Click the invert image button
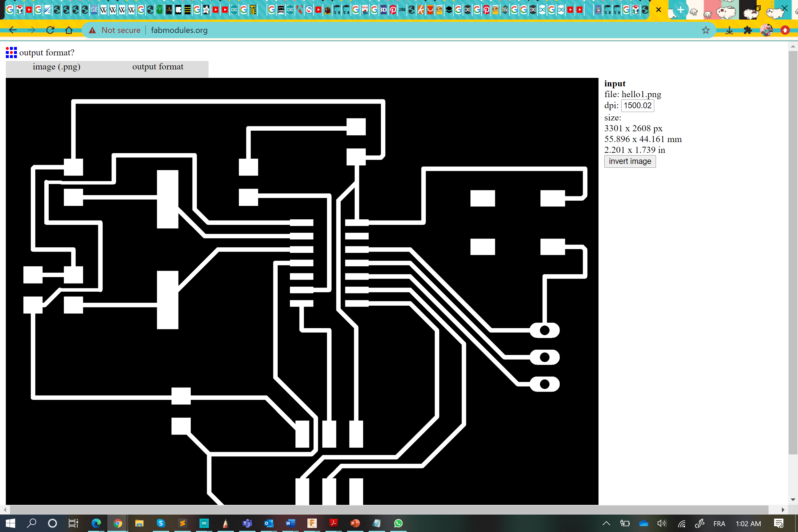Screen dimensions: 798x532 (629, 161)
